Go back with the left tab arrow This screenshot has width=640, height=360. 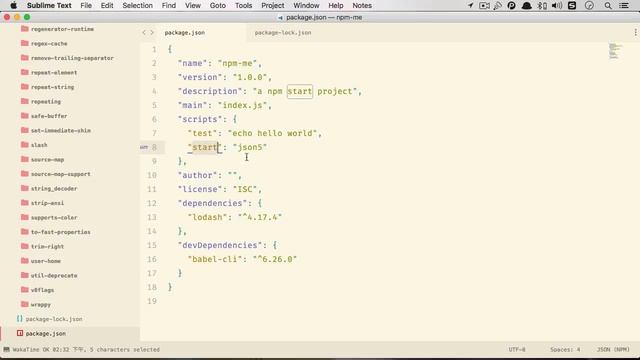[x=144, y=32]
